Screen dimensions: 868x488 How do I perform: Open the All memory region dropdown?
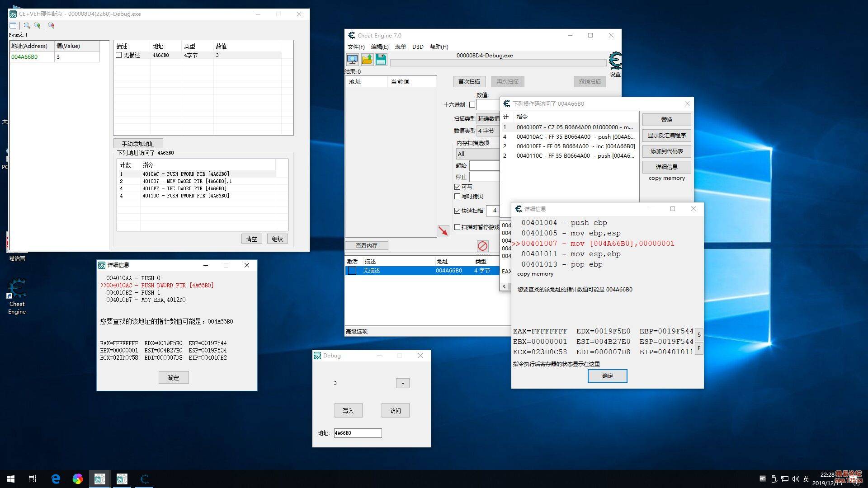point(477,154)
